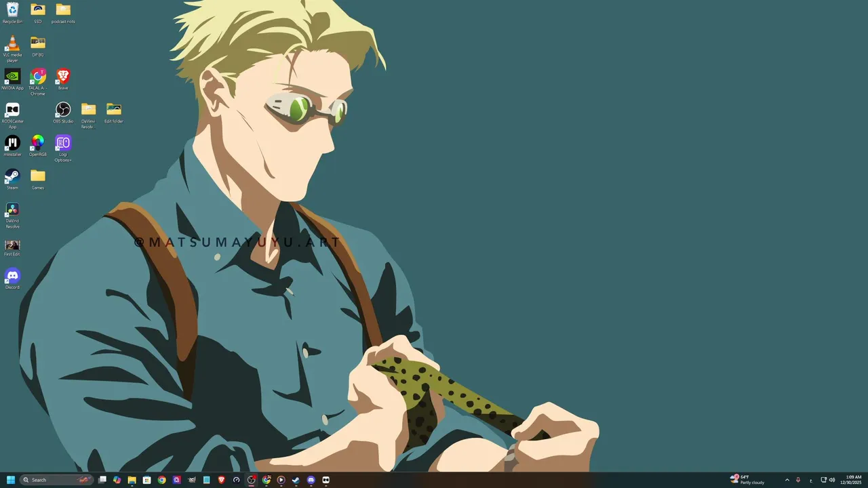The image size is (868, 488).
Task: Select the Steam desktop shortcut
Action: 12,179
